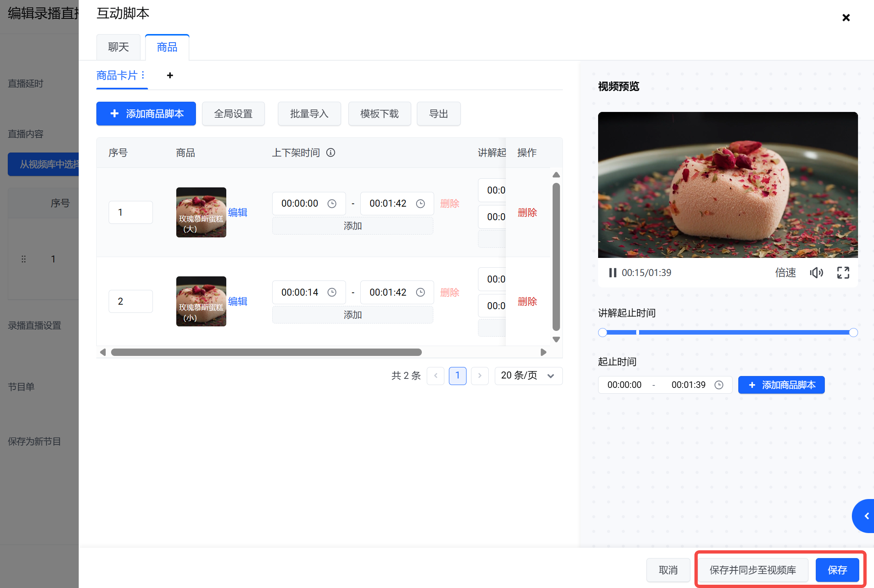Click the sequence number input showing 2
874x588 pixels.
[130, 301]
